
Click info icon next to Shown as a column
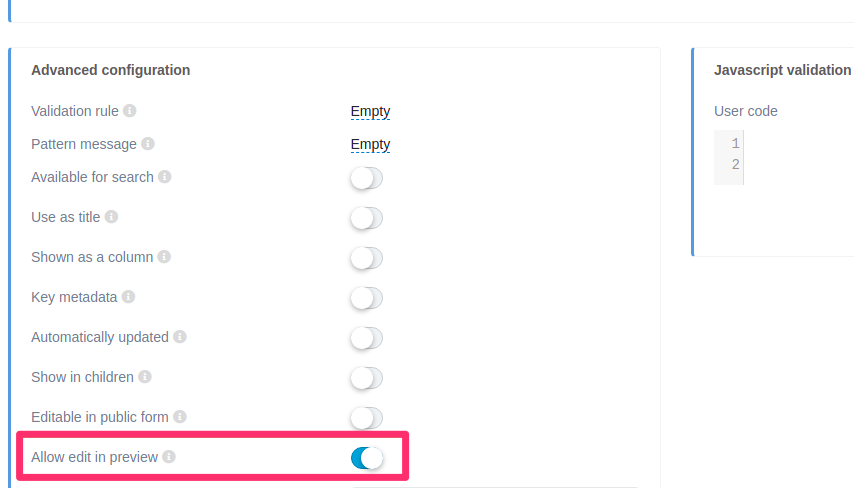point(164,257)
